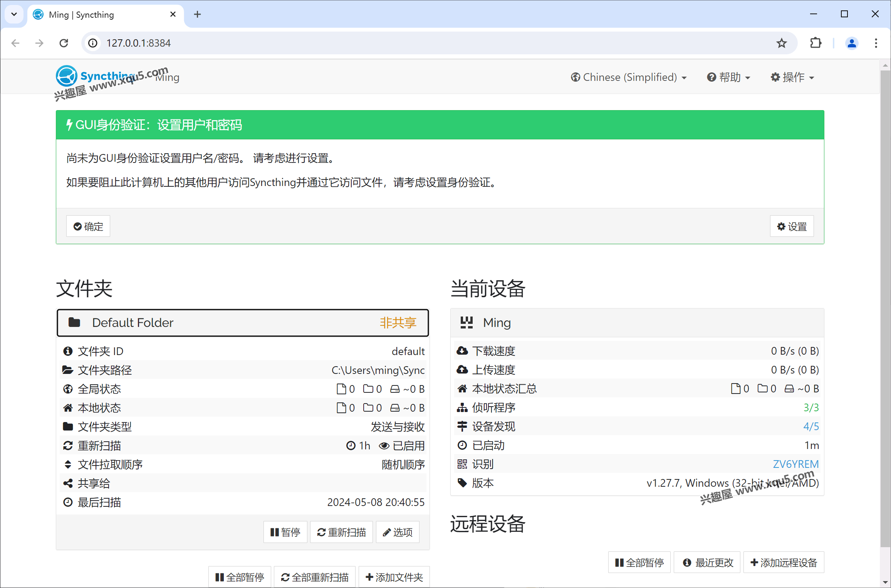Click 设备发现 signpost icon
Image resolution: width=891 pixels, height=588 pixels.
[462, 426]
